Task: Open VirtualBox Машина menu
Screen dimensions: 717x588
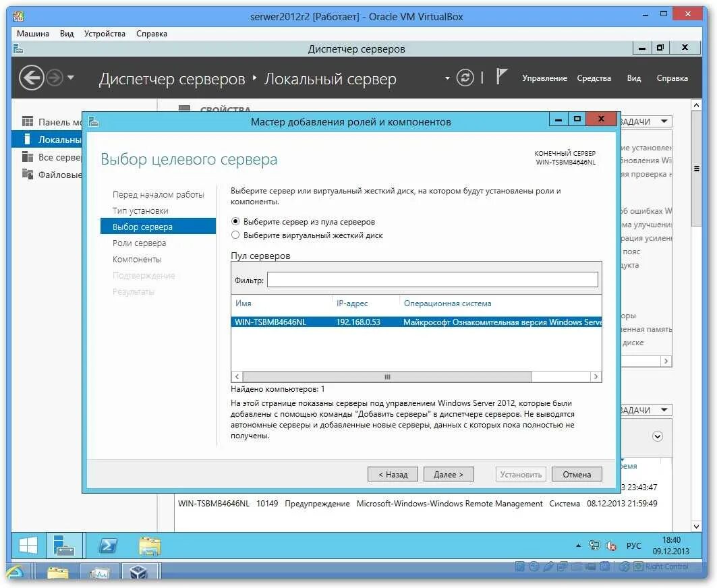Action: pyautogui.click(x=33, y=33)
